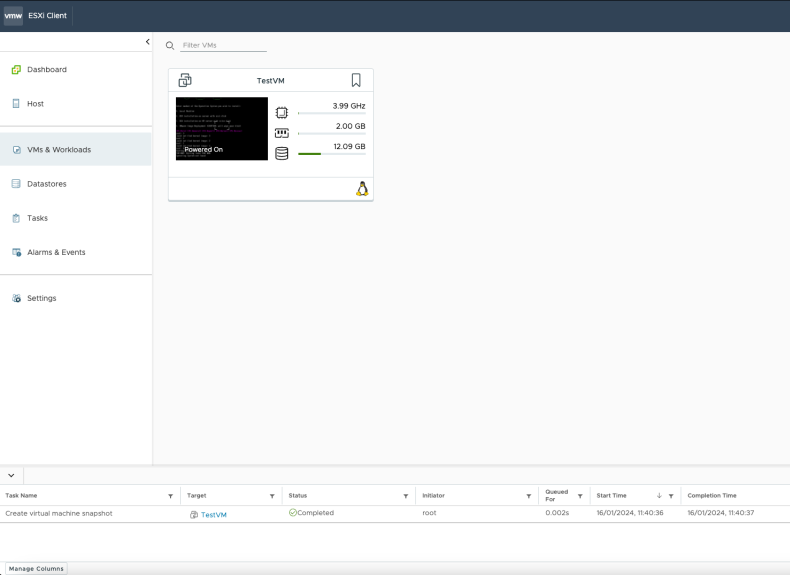The height and width of the screenshot is (575, 790).
Task: Click the Datastores sidebar icon
Action: pyautogui.click(x=16, y=184)
